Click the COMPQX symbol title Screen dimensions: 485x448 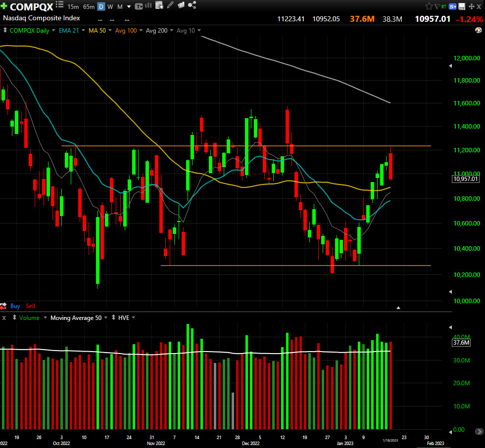point(32,6)
